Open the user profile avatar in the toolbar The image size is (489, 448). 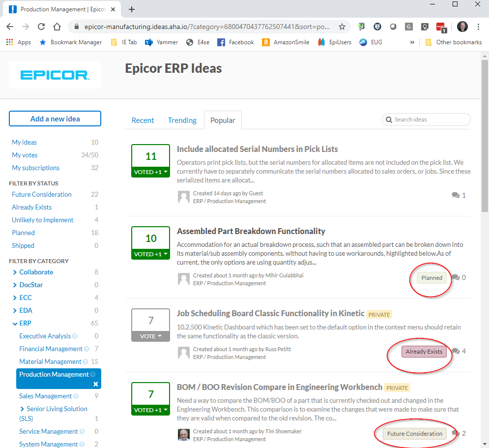pos(462,27)
